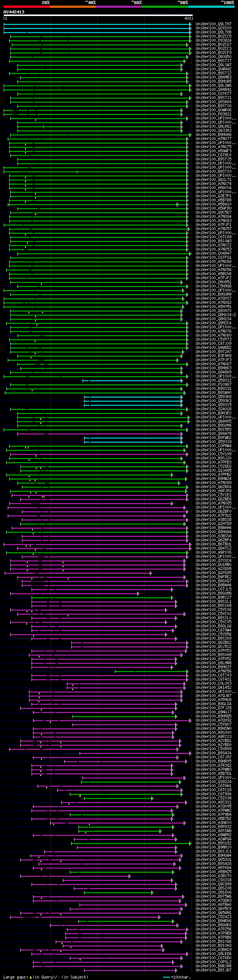Open UniRef100_Q9SKK4 entry

pyautogui.click(x=213, y=102)
